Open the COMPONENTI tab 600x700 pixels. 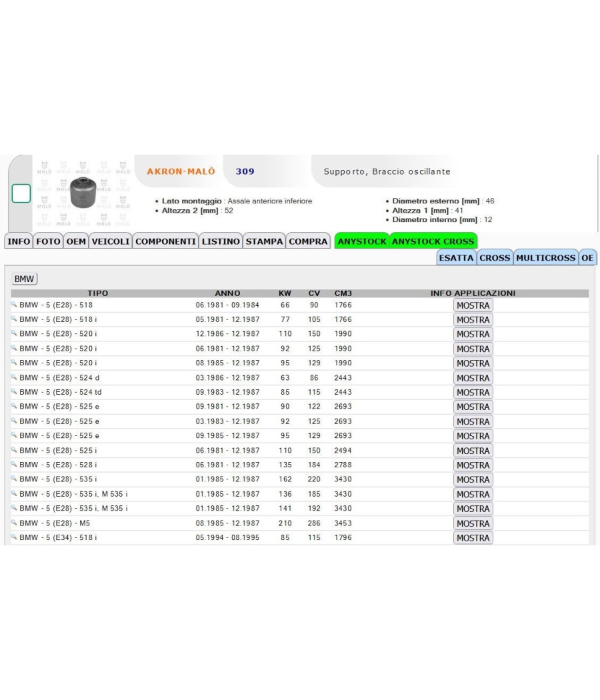click(165, 241)
